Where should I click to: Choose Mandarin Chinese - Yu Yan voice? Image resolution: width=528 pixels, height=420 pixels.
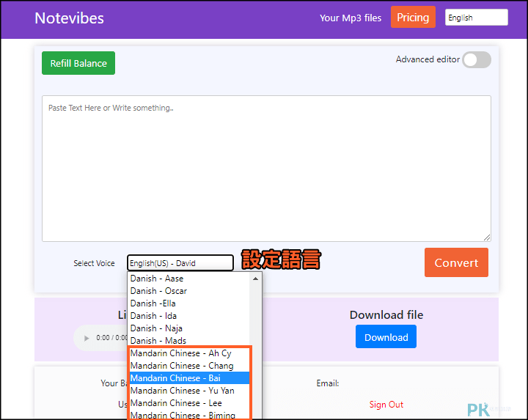tap(189, 391)
